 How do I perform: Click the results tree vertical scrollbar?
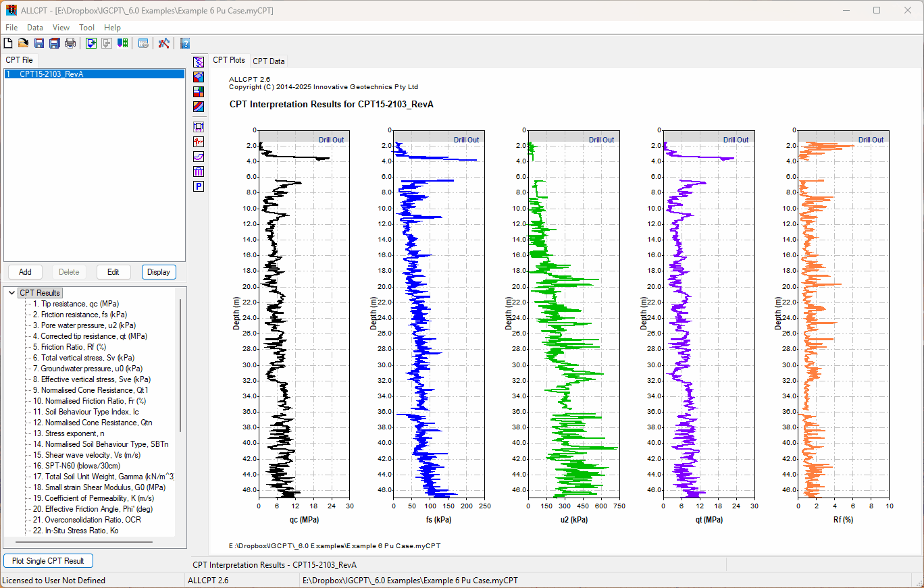(x=180, y=365)
